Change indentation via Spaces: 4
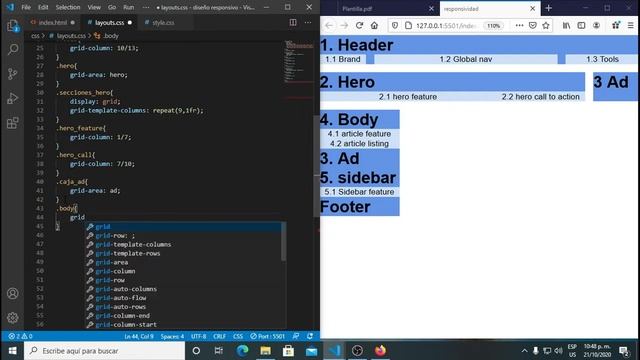 (172, 336)
